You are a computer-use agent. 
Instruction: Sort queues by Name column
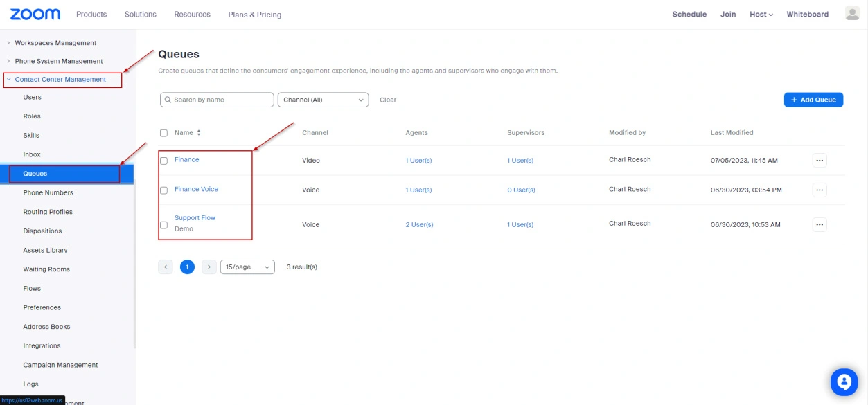tap(199, 133)
